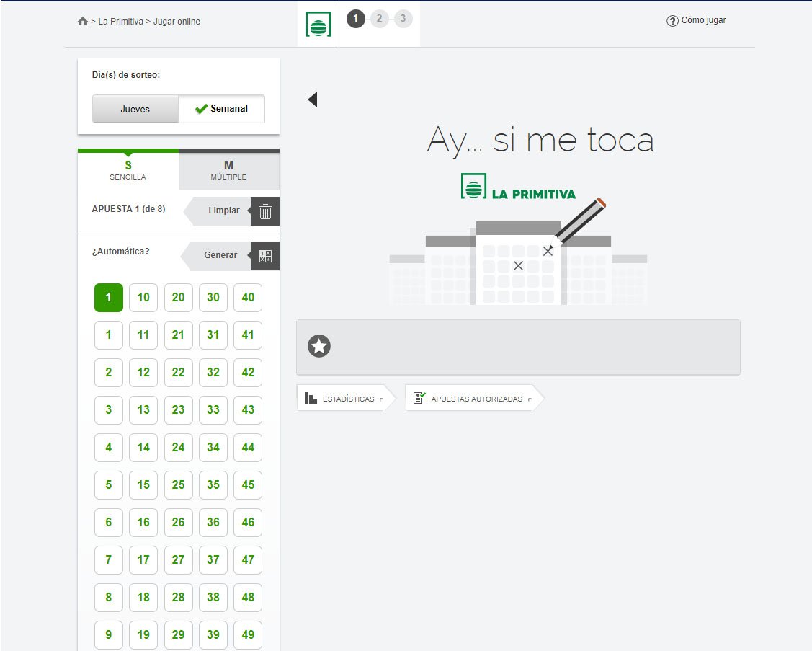Switch to the Múltiple bet tab
The width and height of the screenshot is (812, 651).
(229, 170)
